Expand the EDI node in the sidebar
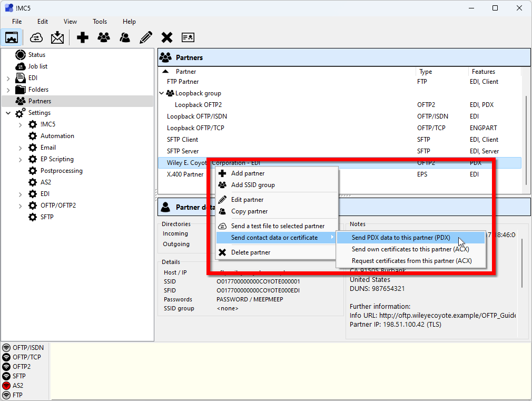532x401 pixels. click(8, 79)
